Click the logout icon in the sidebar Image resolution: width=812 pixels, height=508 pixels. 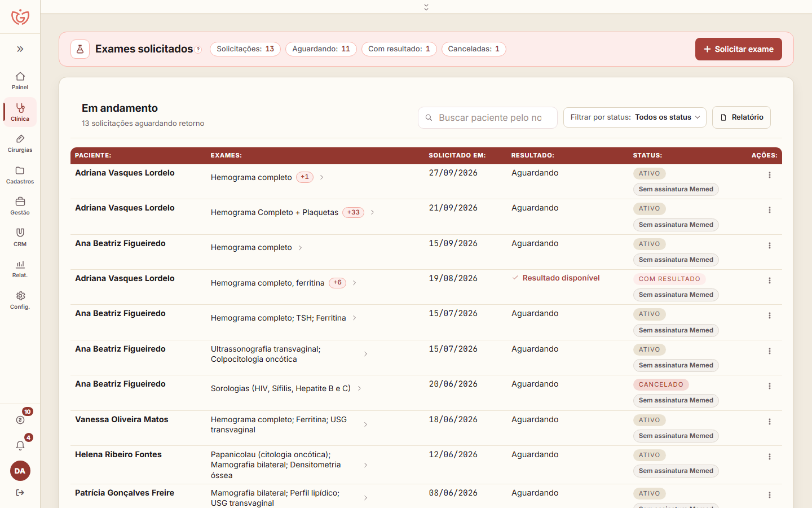[x=20, y=493]
